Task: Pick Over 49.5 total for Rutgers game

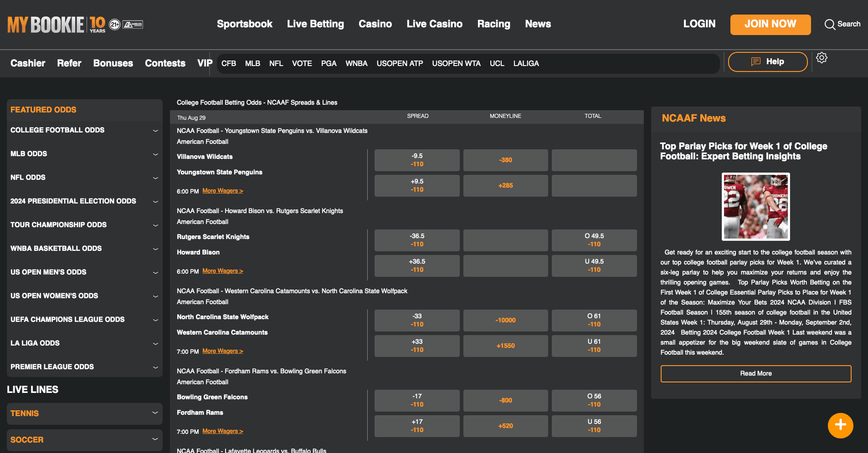Action: 594,240
